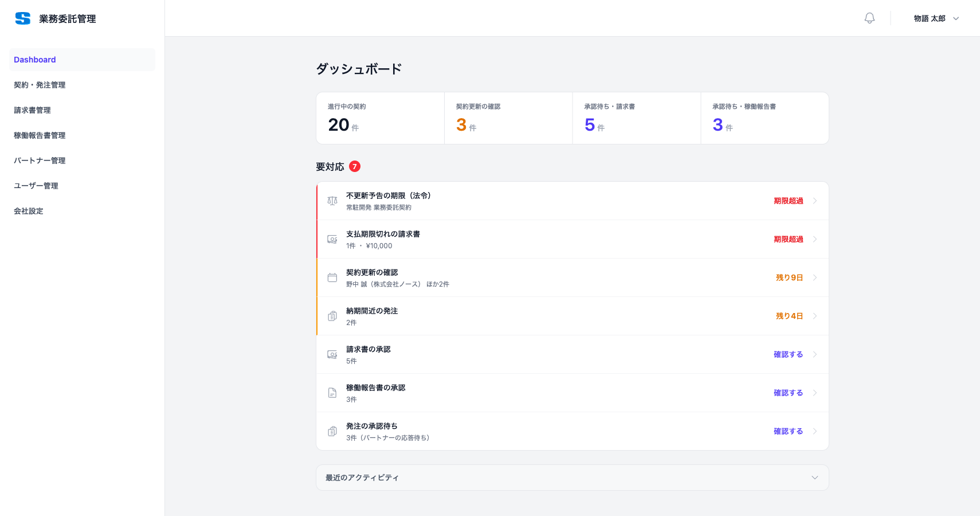Click the 納期間近の発注 title
Image resolution: width=980 pixels, height=516 pixels.
click(372, 311)
